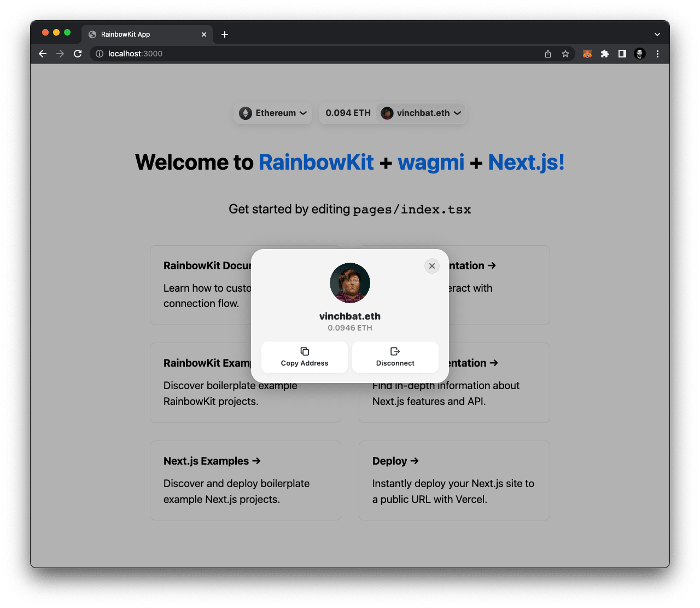
Task: Open the RainbowKit Examples card
Action: tap(201, 383)
